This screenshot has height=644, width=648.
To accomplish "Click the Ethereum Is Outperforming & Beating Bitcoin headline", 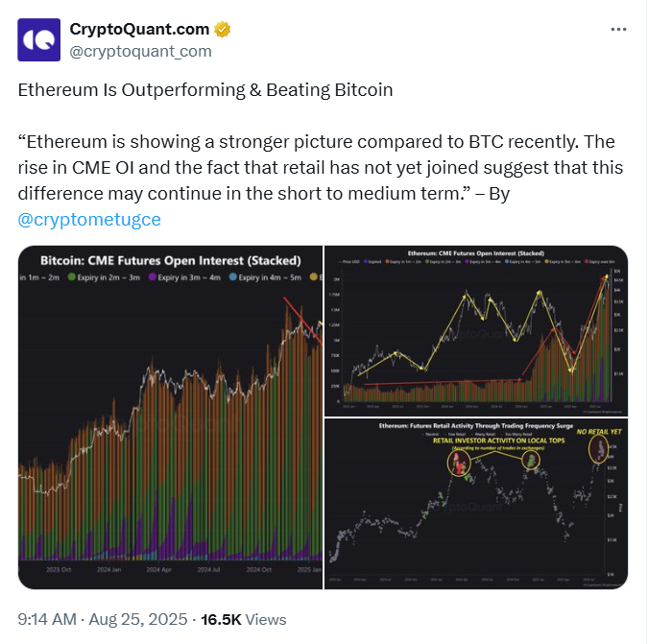I will coord(205,90).
